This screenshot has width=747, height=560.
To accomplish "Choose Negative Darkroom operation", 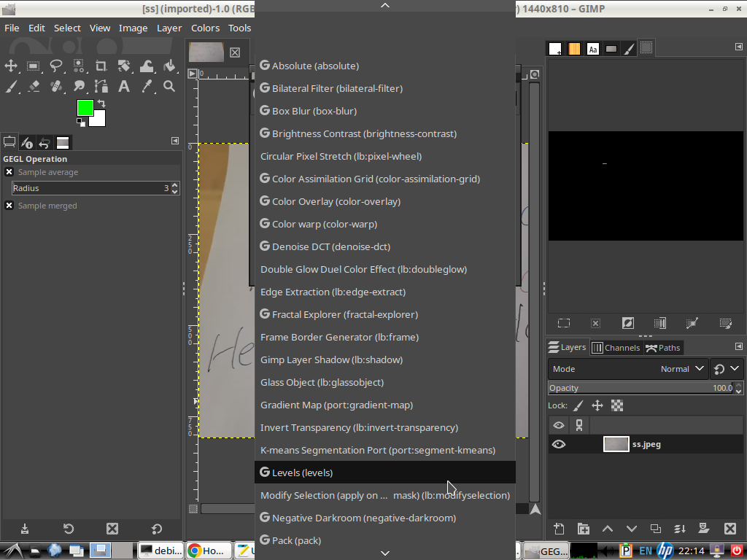I will (x=385, y=518).
